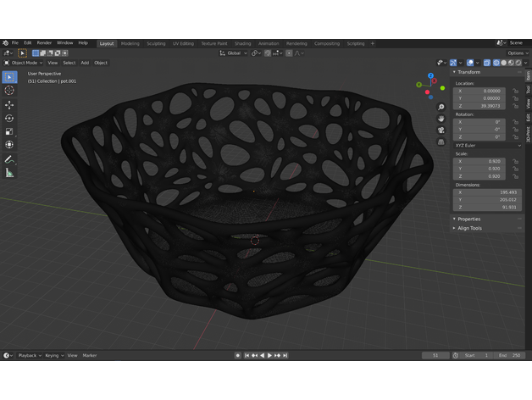Open the Window menu
This screenshot has height=400, width=532.
[x=64, y=42]
